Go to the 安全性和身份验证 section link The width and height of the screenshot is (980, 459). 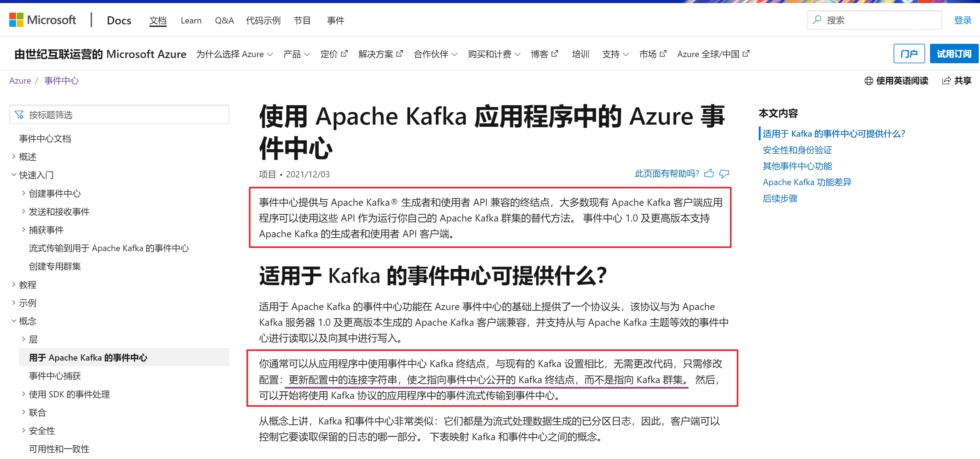pos(797,150)
